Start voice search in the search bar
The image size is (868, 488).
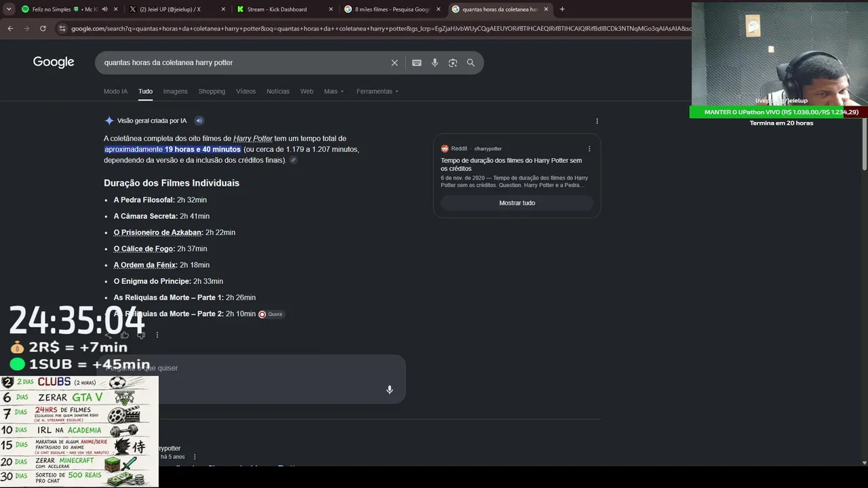point(435,63)
